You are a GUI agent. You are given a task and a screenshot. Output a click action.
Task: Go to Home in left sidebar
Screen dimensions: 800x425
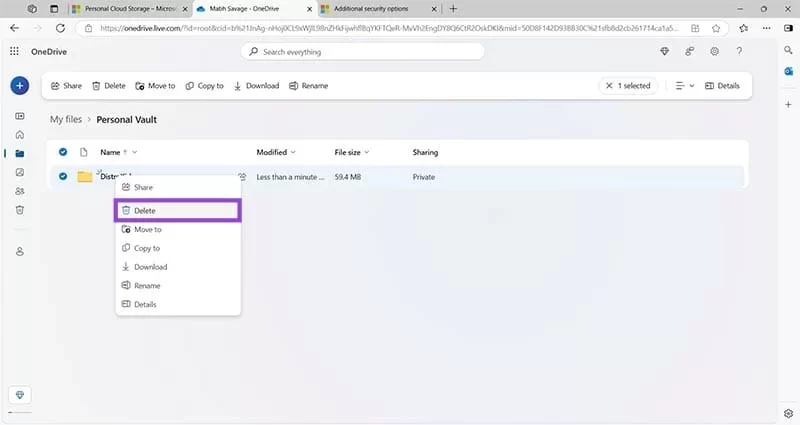pos(19,134)
